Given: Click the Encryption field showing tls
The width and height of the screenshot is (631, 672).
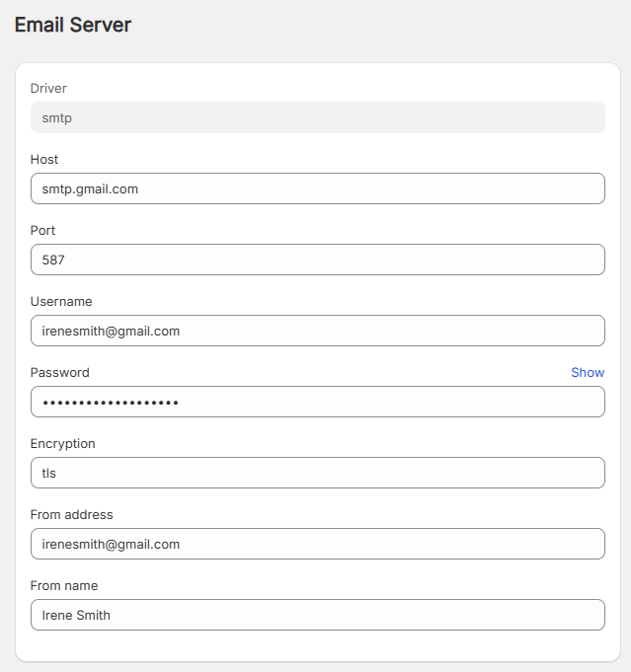Looking at the screenshot, I should click(317, 473).
